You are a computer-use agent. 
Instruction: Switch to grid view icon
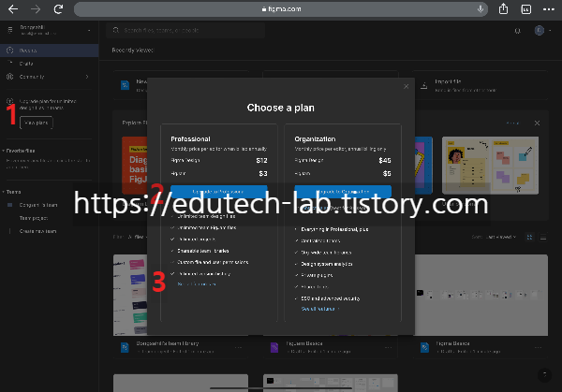click(529, 237)
